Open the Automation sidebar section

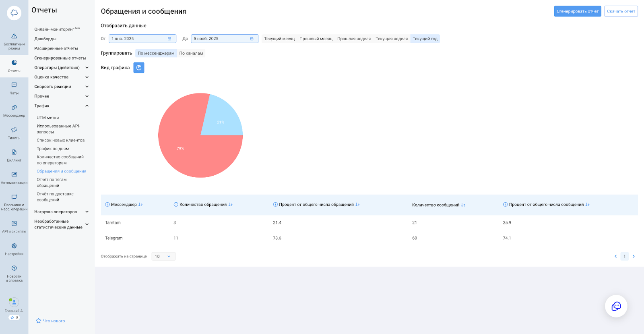point(14,177)
